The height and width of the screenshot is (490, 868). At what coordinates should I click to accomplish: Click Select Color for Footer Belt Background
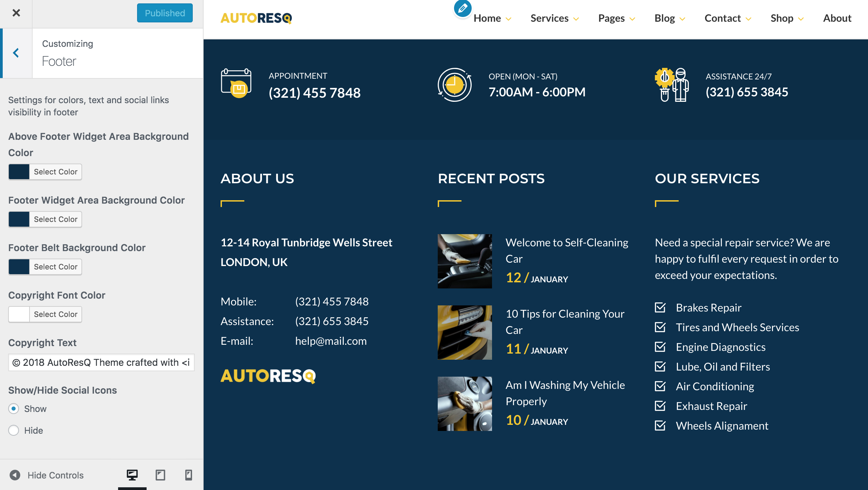tap(56, 267)
